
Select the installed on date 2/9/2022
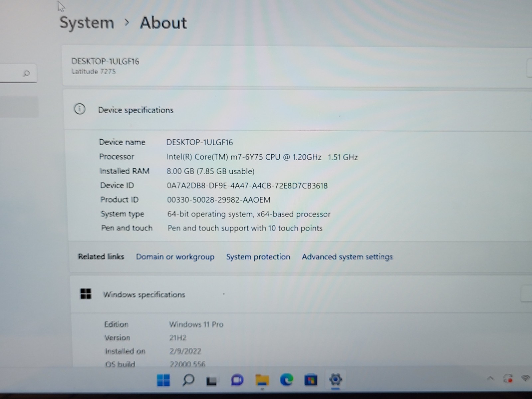pos(185,351)
